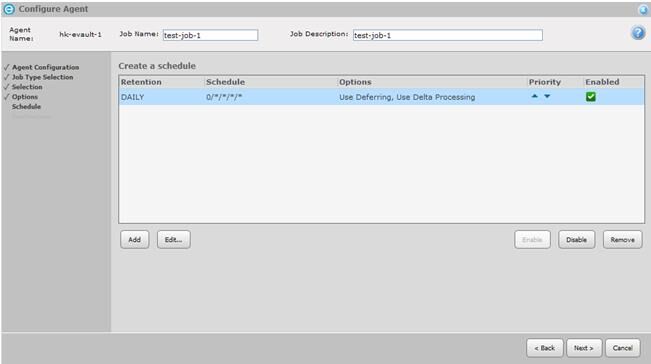Click the Edit... button

174,240
